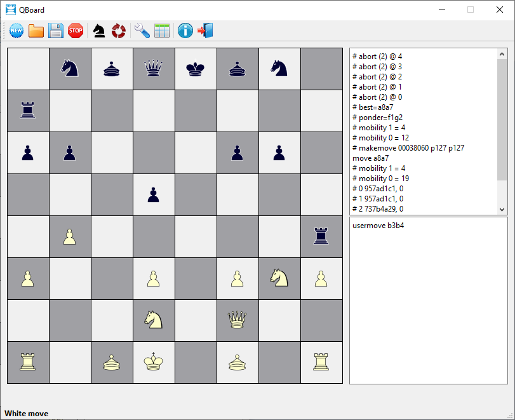This screenshot has width=515, height=420.
Task: Select the white pawn on f3
Action: point(237,278)
